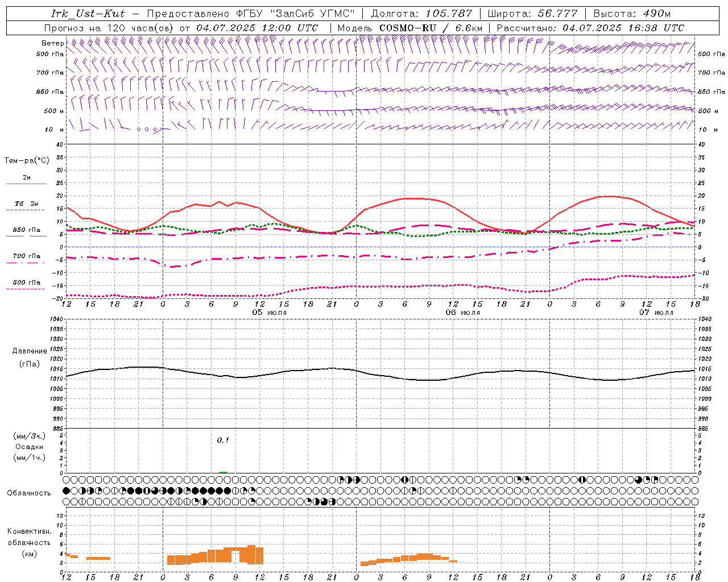The width and height of the screenshot is (728, 582).
Task: Click the 'Конвективн.' convective cloud label
Action: pos(29,531)
